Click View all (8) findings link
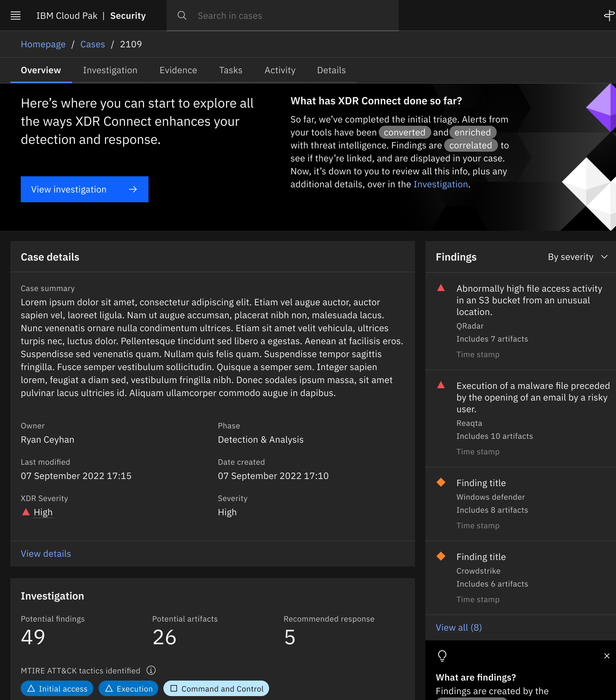The image size is (616, 700). 458,627
